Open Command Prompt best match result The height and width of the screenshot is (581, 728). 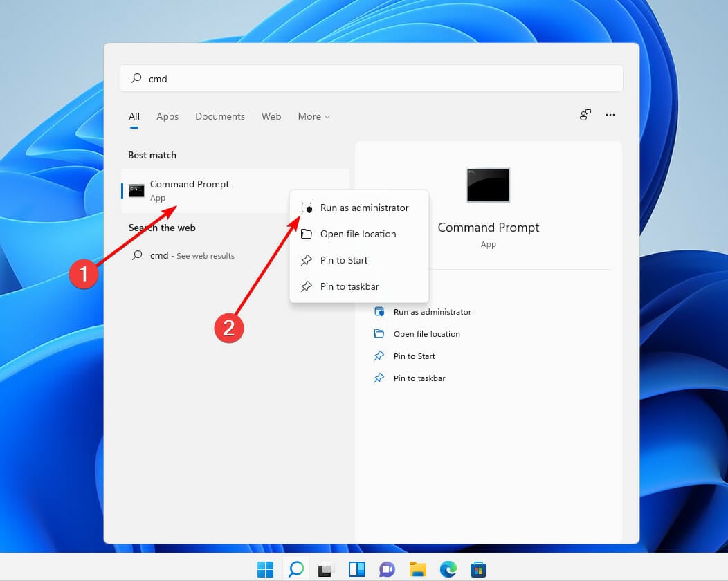click(x=235, y=191)
